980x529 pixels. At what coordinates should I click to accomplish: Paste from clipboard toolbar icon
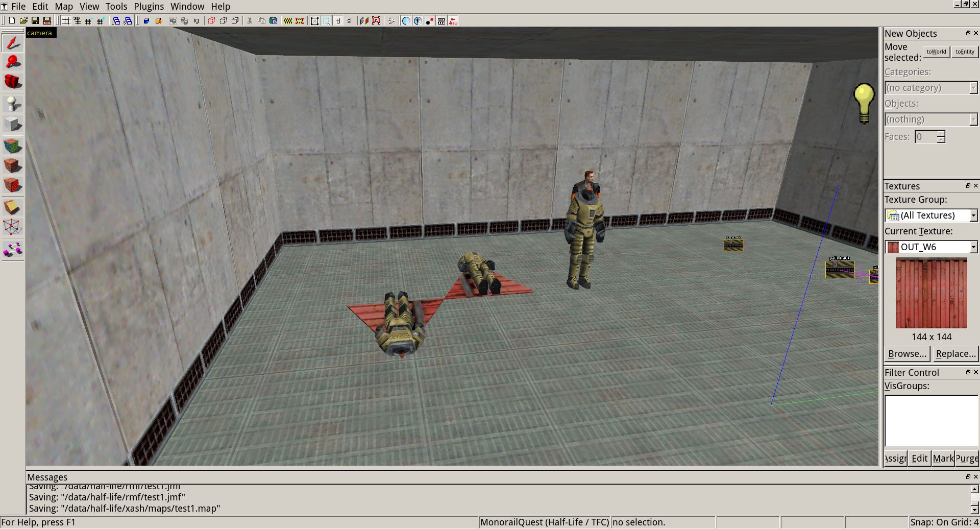tap(273, 20)
